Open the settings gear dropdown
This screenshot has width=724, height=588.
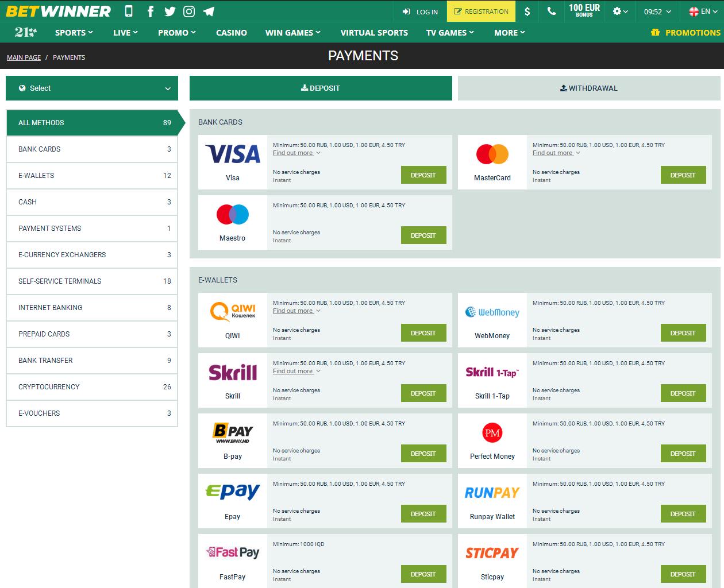[x=620, y=11]
